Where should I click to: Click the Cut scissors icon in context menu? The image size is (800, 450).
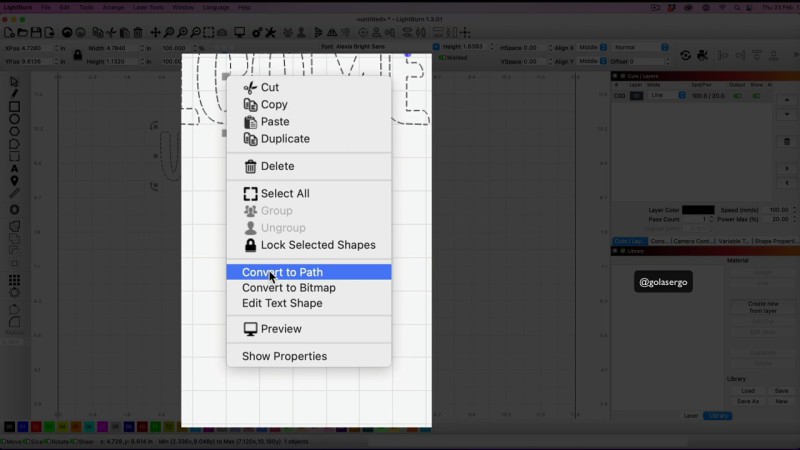click(x=250, y=88)
